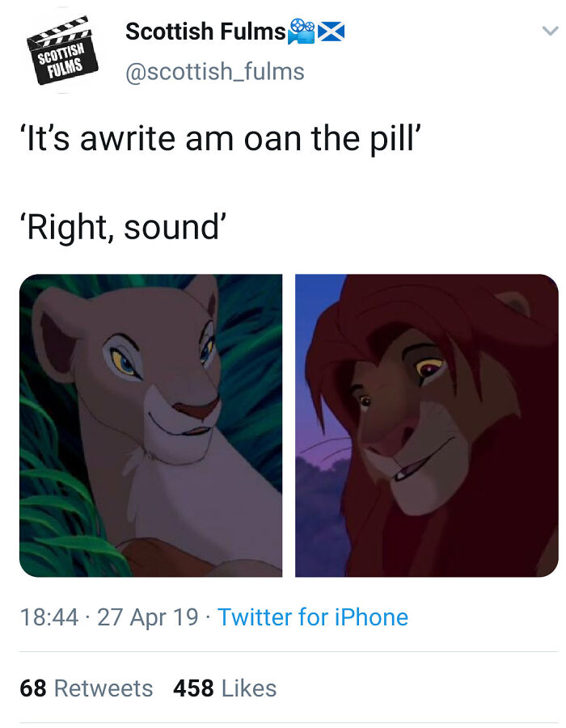View the Likes list via its label
The image size is (566, 728).
(249, 688)
